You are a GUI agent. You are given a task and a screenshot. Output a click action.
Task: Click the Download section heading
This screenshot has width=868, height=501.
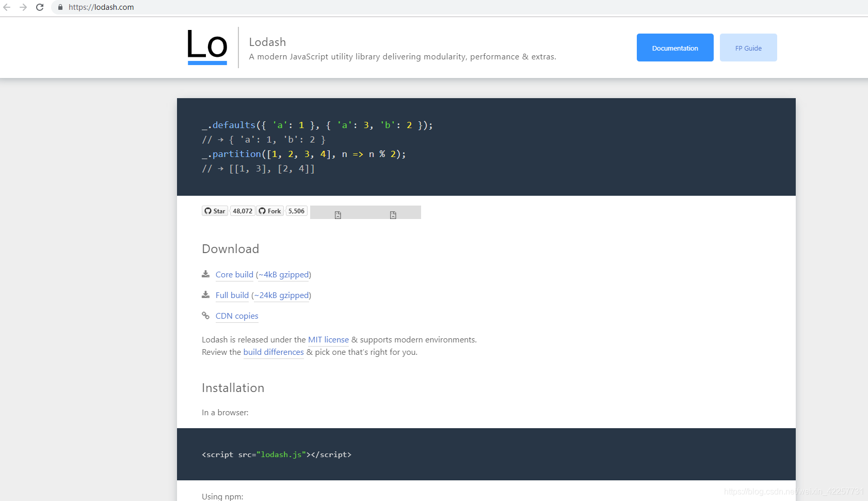[x=230, y=249]
